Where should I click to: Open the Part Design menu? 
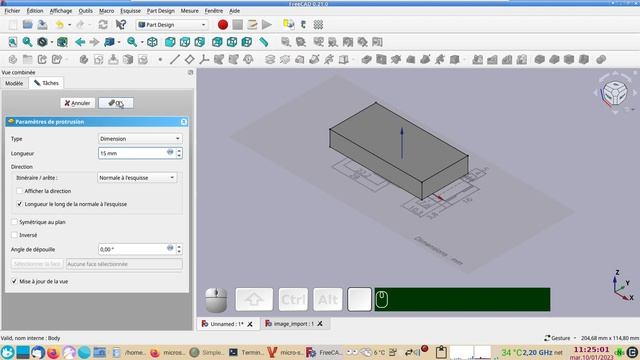click(x=160, y=11)
